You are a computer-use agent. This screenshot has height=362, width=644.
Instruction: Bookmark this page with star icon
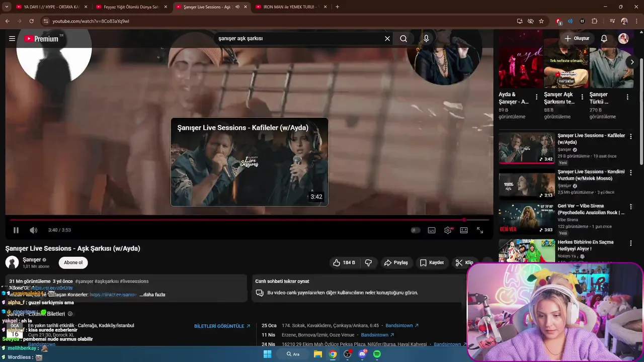[x=541, y=21]
